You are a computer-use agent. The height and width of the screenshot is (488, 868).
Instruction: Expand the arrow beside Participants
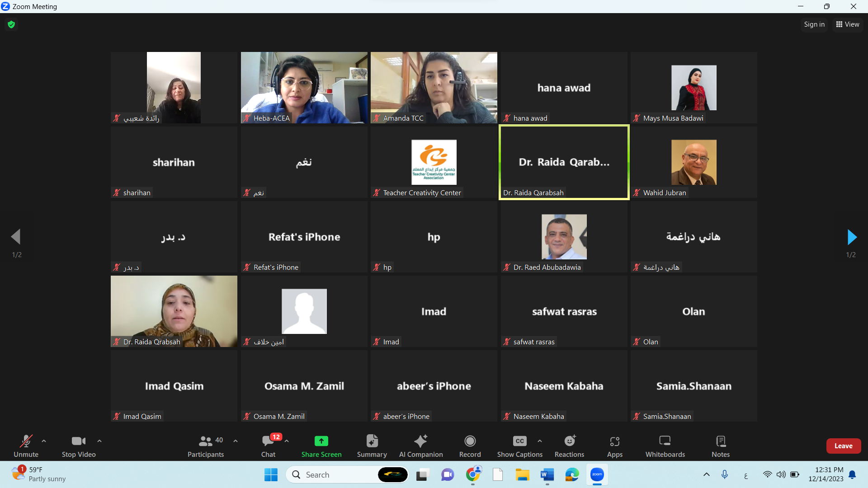point(236,441)
